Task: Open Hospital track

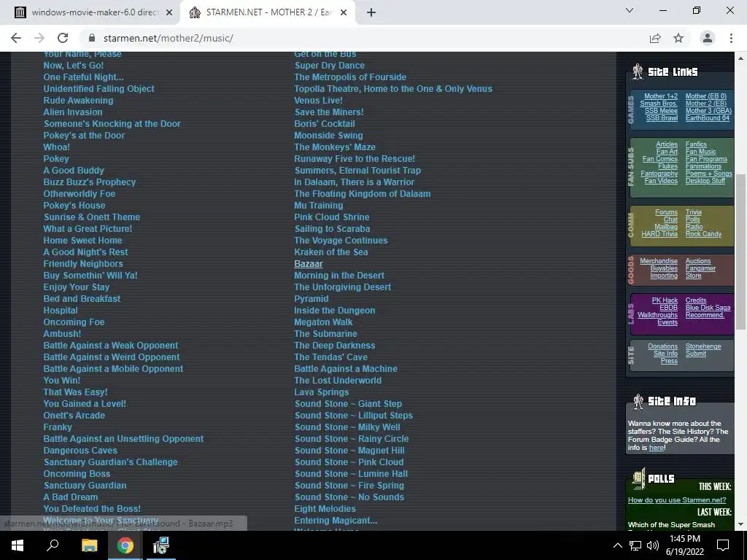Action: 61,311
